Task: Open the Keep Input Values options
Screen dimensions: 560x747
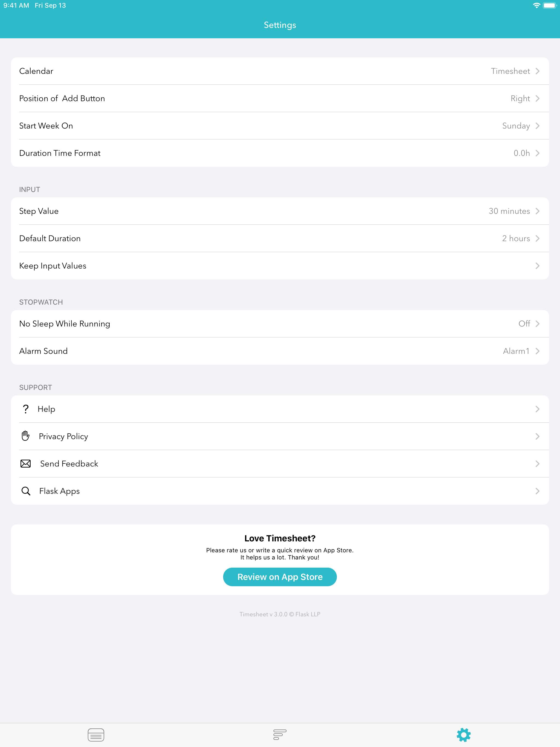Action: tap(280, 266)
